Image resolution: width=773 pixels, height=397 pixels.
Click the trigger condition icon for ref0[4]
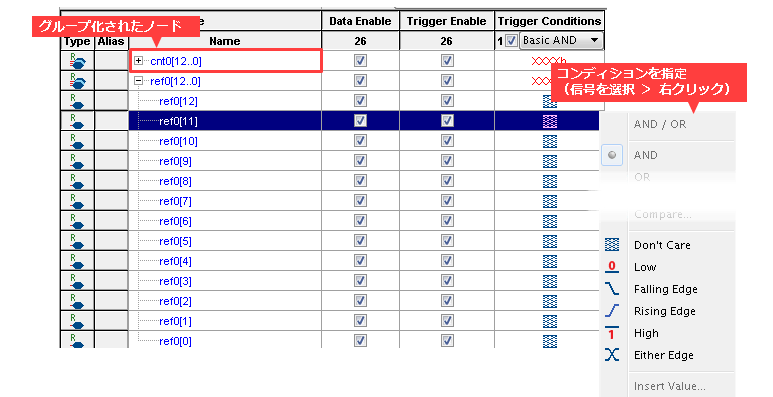(x=550, y=261)
